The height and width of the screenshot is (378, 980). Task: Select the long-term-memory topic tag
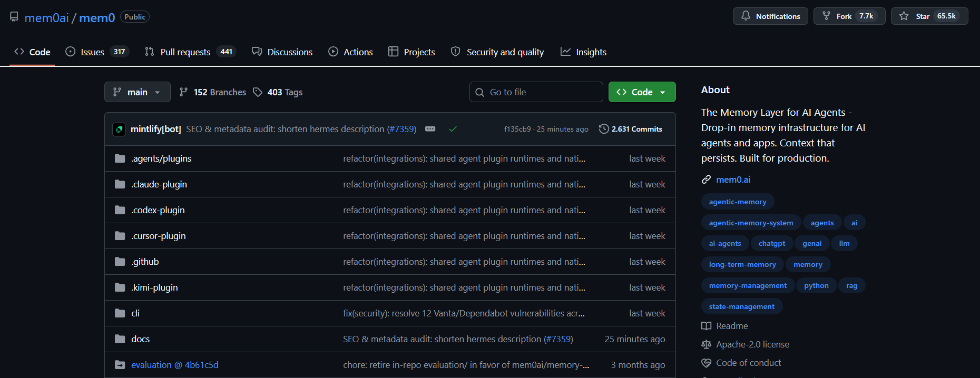click(742, 264)
